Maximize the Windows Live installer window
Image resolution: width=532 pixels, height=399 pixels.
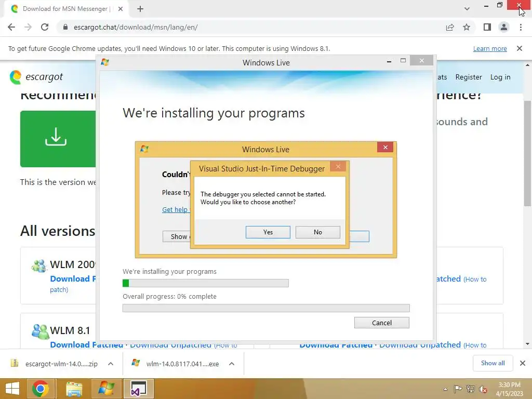(x=403, y=61)
